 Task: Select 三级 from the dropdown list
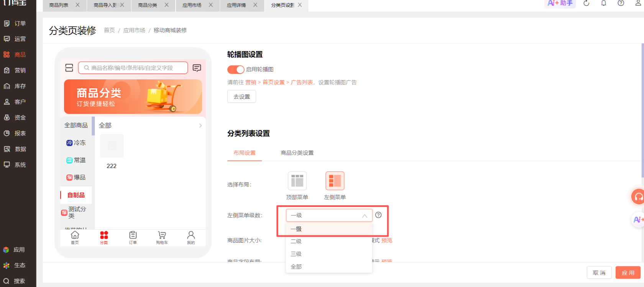click(x=329, y=254)
